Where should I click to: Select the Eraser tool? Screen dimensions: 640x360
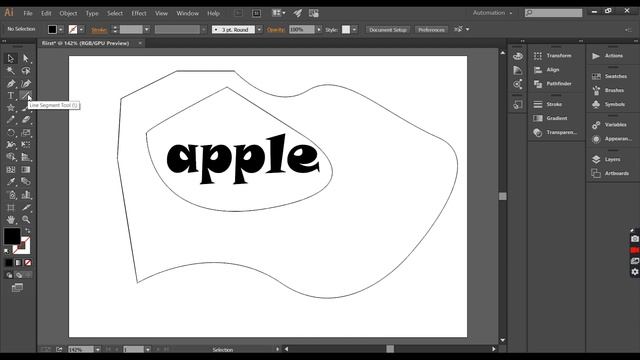pyautogui.click(x=26, y=120)
